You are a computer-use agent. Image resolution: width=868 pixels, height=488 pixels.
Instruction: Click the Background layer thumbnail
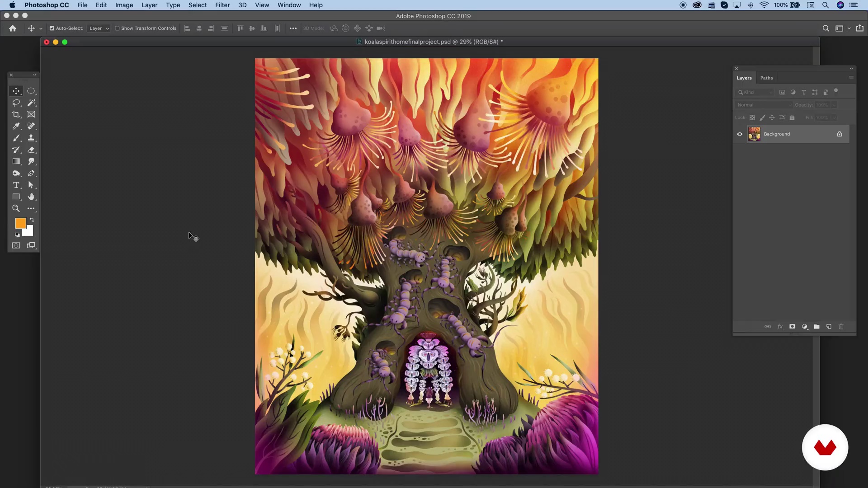pyautogui.click(x=754, y=134)
